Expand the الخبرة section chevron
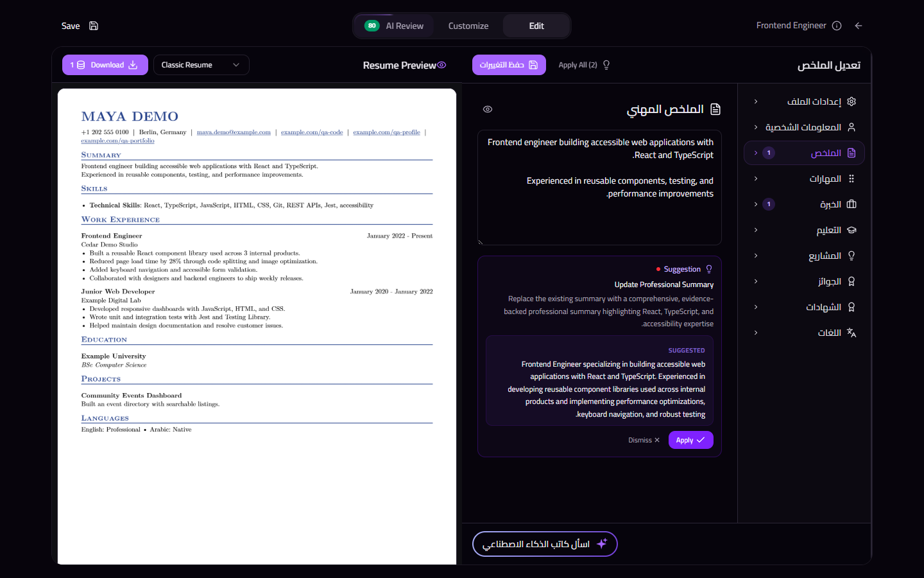This screenshot has height=578, width=924. pyautogui.click(x=756, y=204)
